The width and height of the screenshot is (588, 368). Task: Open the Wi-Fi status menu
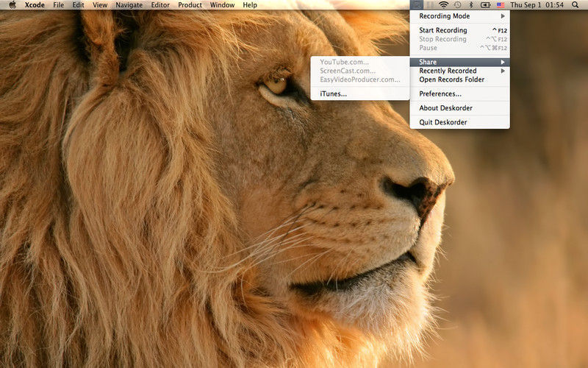point(444,5)
